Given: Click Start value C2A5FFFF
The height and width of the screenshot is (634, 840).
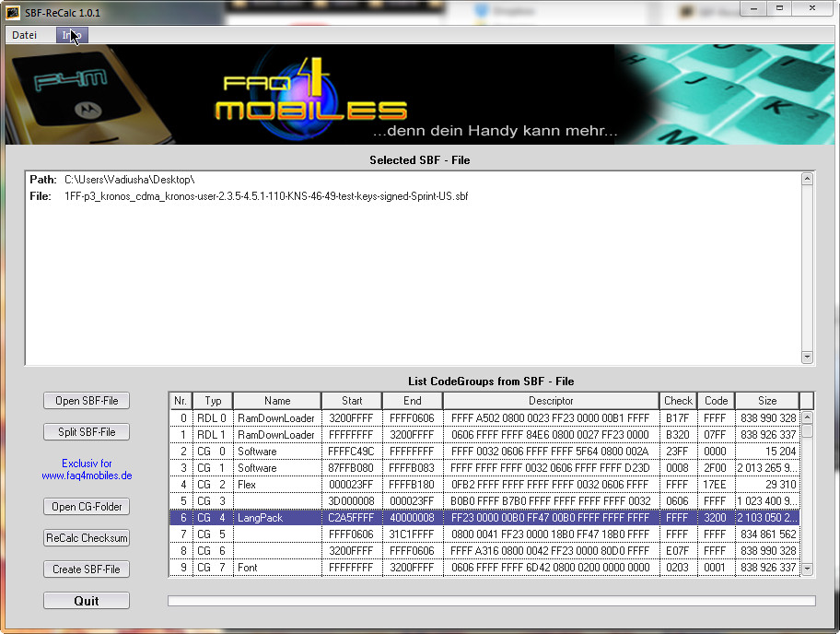Looking at the screenshot, I should (x=351, y=518).
